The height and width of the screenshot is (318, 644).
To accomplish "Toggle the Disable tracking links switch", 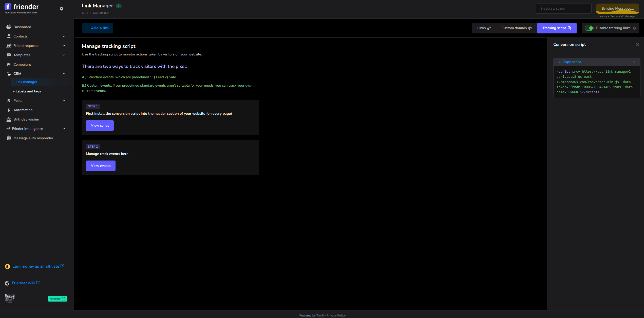I will 589,28.
